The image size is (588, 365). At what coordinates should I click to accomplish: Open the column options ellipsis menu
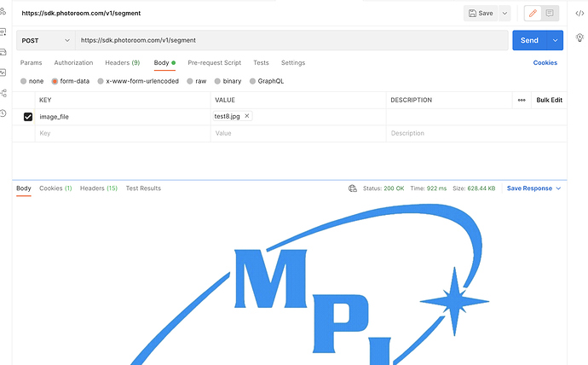(522, 100)
